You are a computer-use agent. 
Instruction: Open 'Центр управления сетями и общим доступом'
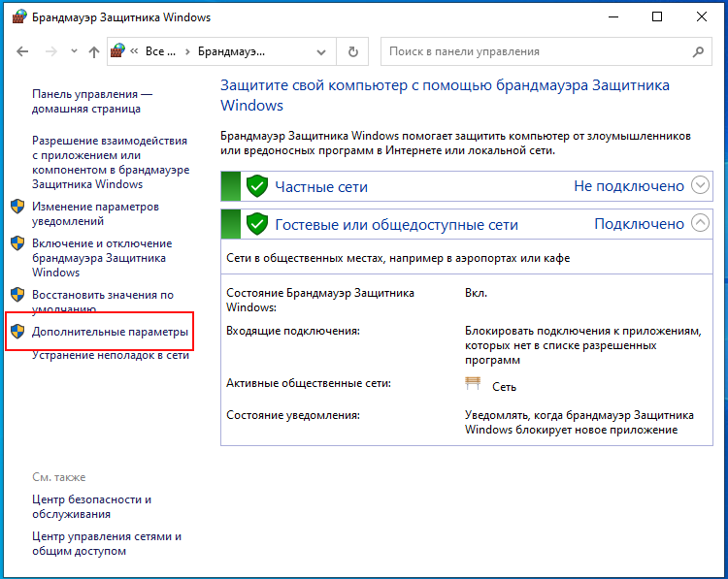tap(107, 543)
